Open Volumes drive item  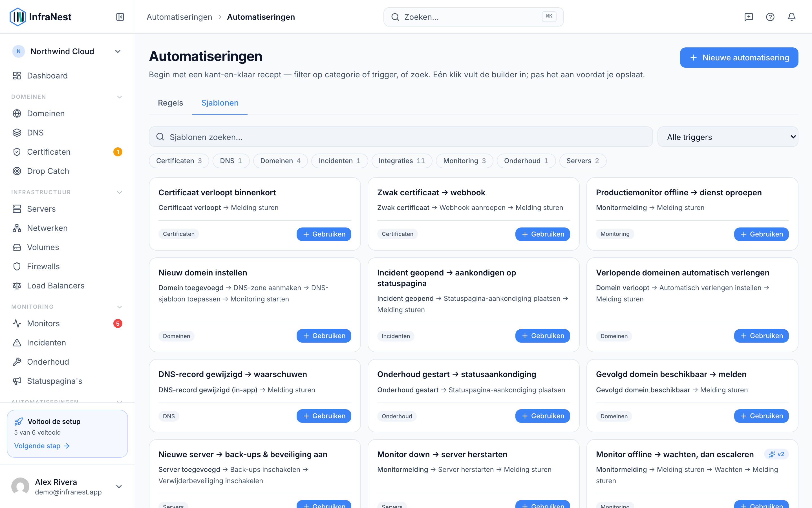(67, 247)
